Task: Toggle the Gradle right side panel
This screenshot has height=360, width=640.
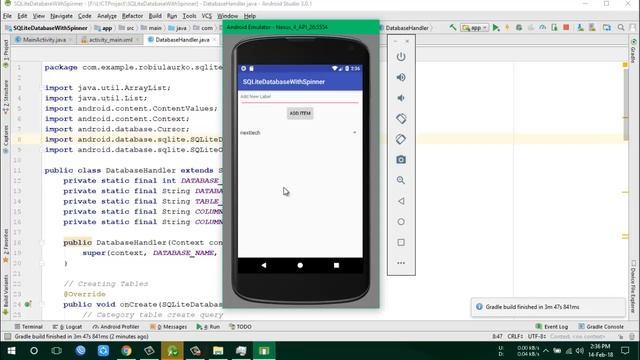Action: tap(633, 51)
